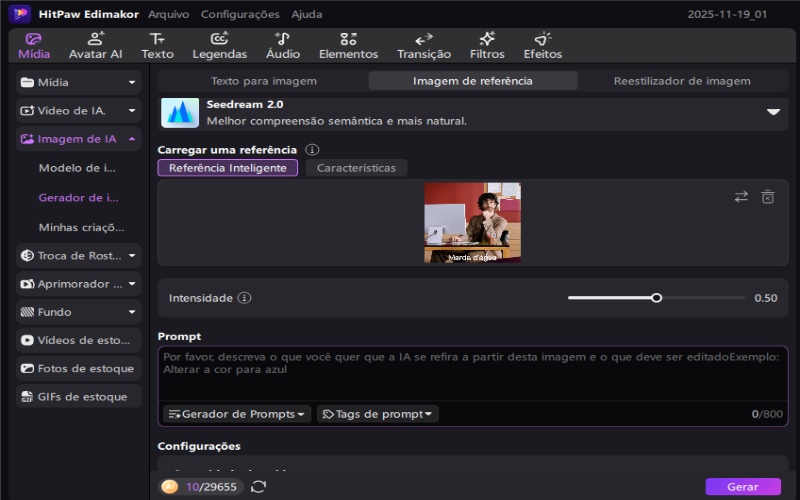Open the Configurações menu
This screenshot has width=800, height=500.
[240, 14]
